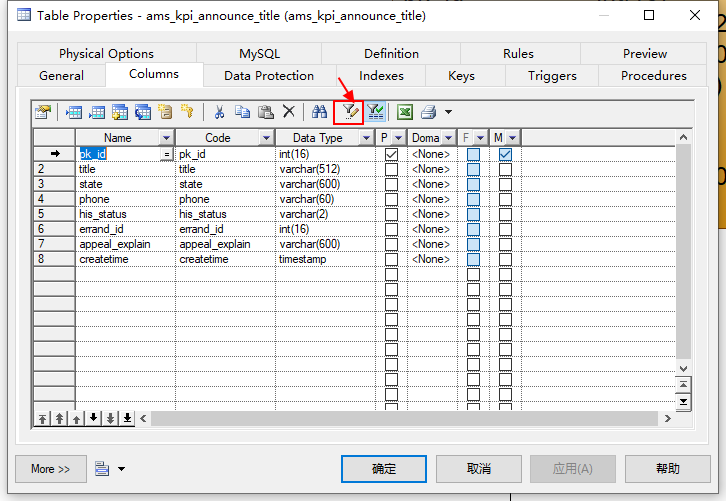
Task: Expand the print icon dropdown arrow
Action: point(448,112)
